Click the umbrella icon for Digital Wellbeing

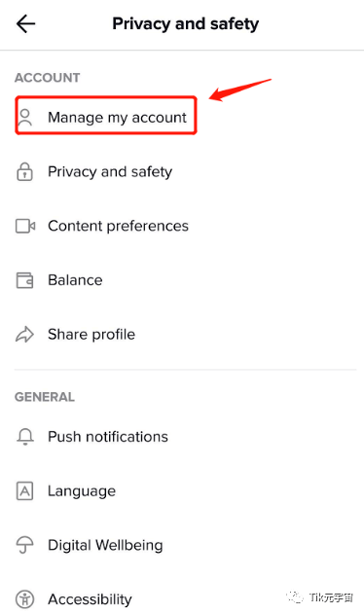pyautogui.click(x=24, y=545)
